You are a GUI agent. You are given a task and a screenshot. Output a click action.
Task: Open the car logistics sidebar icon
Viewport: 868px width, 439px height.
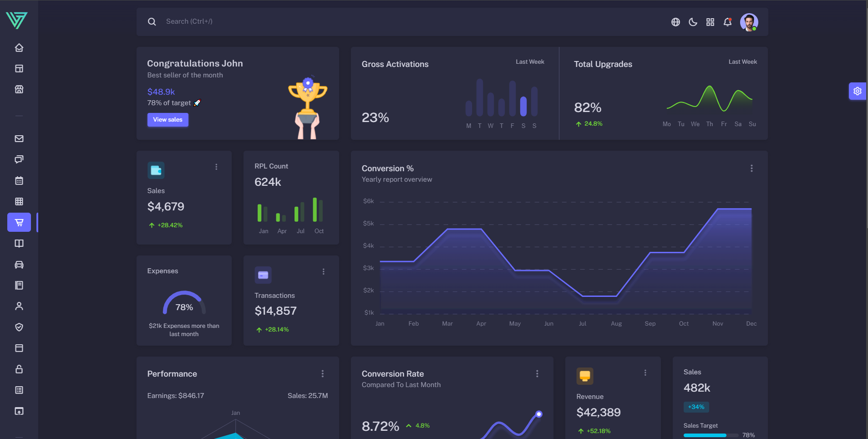pyautogui.click(x=19, y=265)
